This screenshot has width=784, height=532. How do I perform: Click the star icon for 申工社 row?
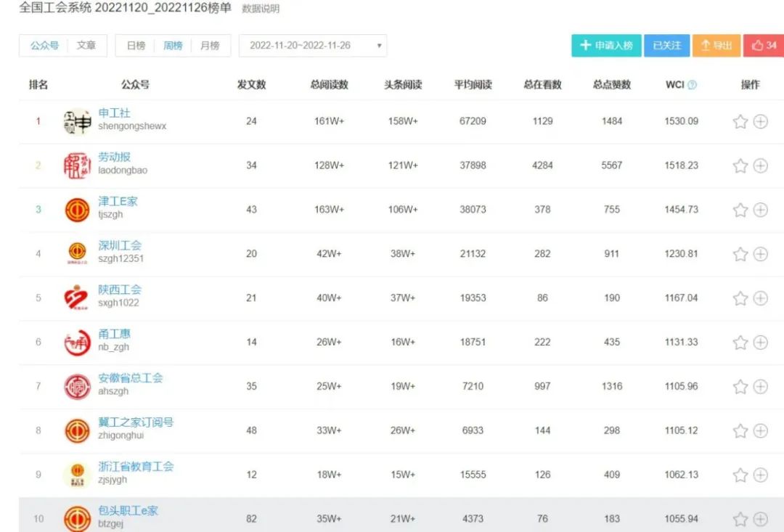point(740,122)
